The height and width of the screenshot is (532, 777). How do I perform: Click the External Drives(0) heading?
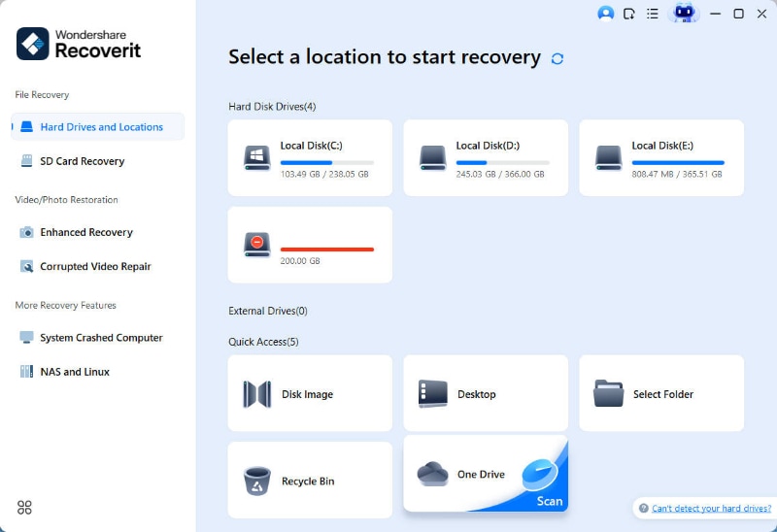[x=268, y=311]
